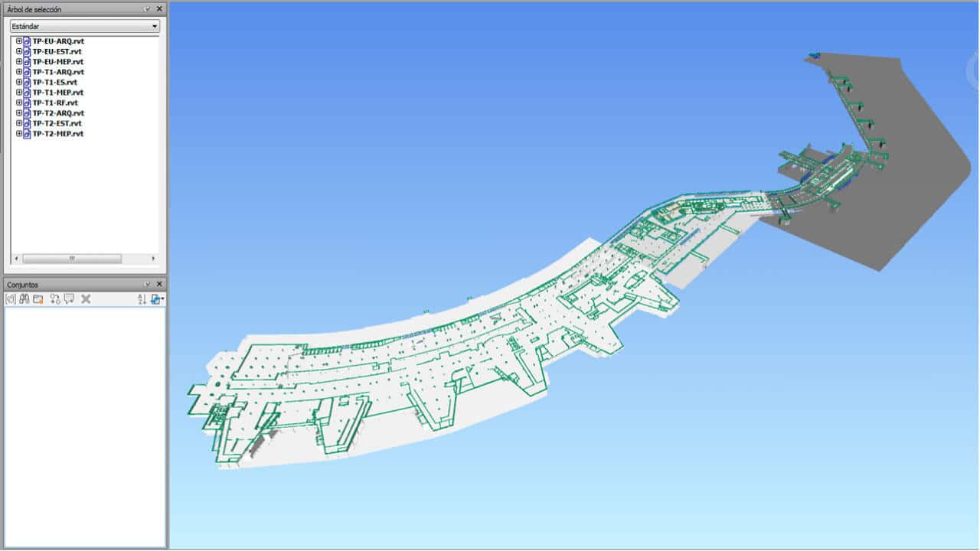Viewport: 980px width, 551px height.
Task: Open the import/export sets dropdown
Action: (157, 299)
